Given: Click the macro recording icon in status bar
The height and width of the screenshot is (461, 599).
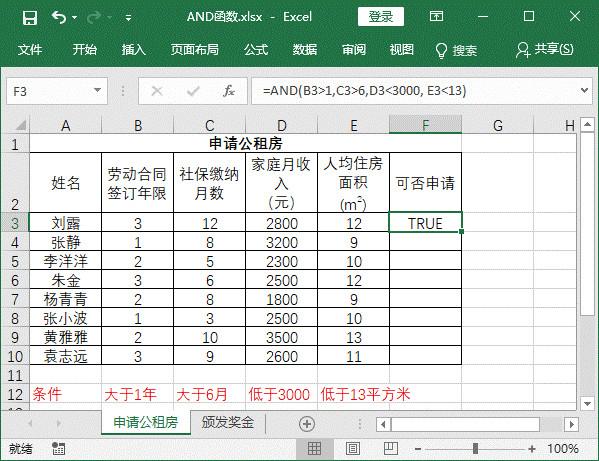Looking at the screenshot, I should coord(58,448).
